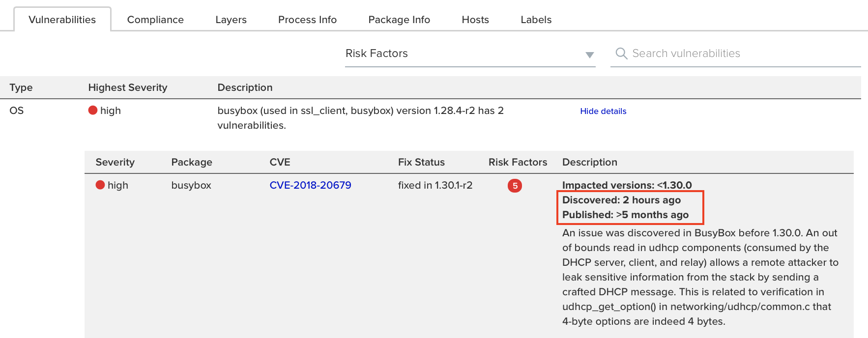Click the busybox package cell
The width and height of the screenshot is (868, 338).
point(191,185)
